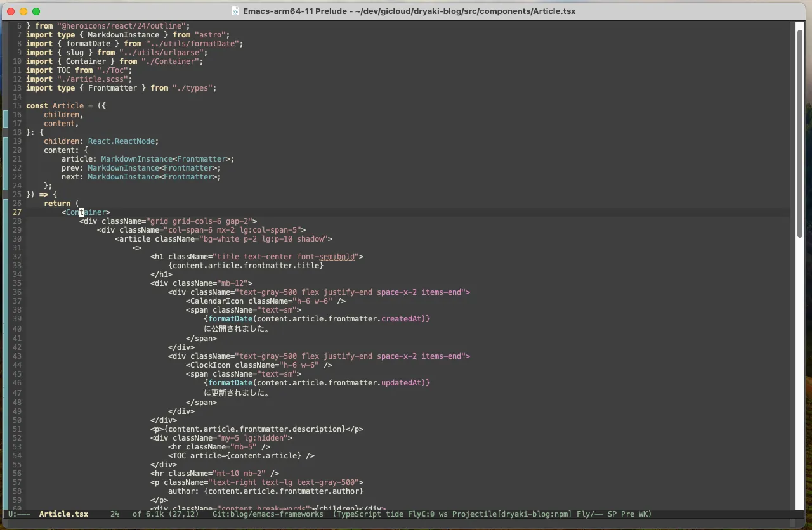Click the Emacs document icon in the title bar

coord(235,11)
